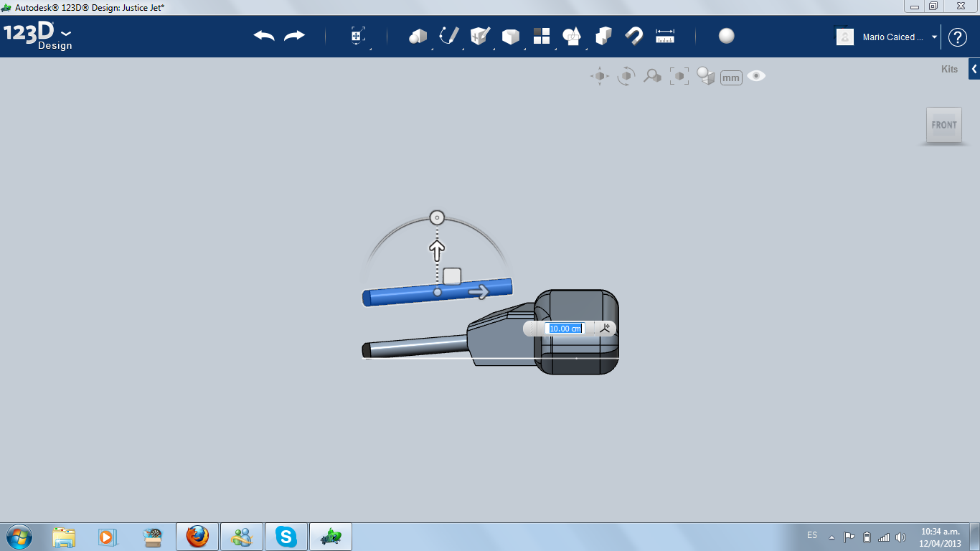
Task: Click the user avatar picture
Action: click(845, 37)
